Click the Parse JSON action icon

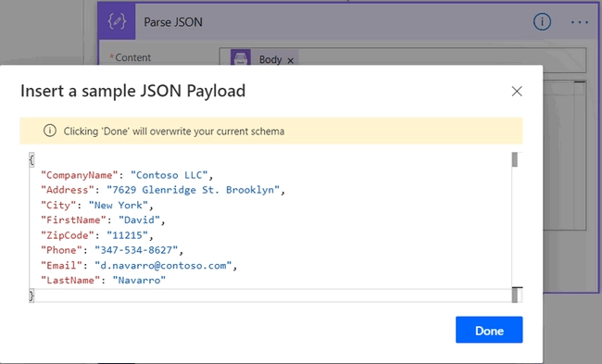(x=117, y=22)
